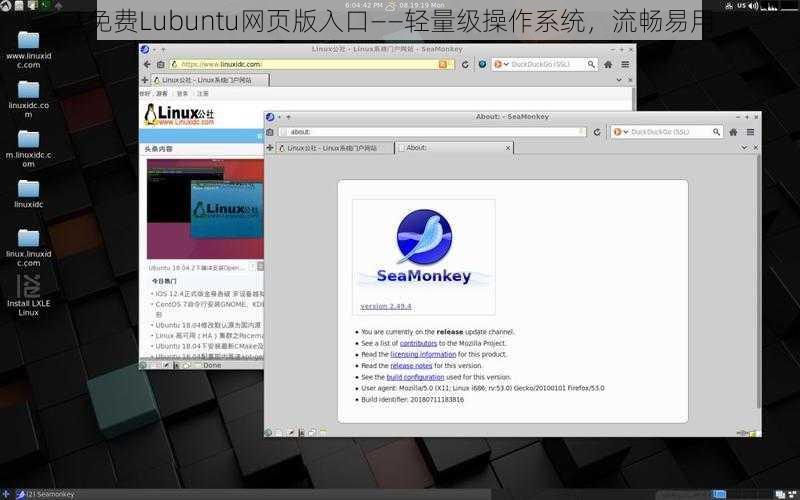Click the network icon in the top-right panel
The height and width of the screenshot is (500, 800).
[x=729, y=6]
